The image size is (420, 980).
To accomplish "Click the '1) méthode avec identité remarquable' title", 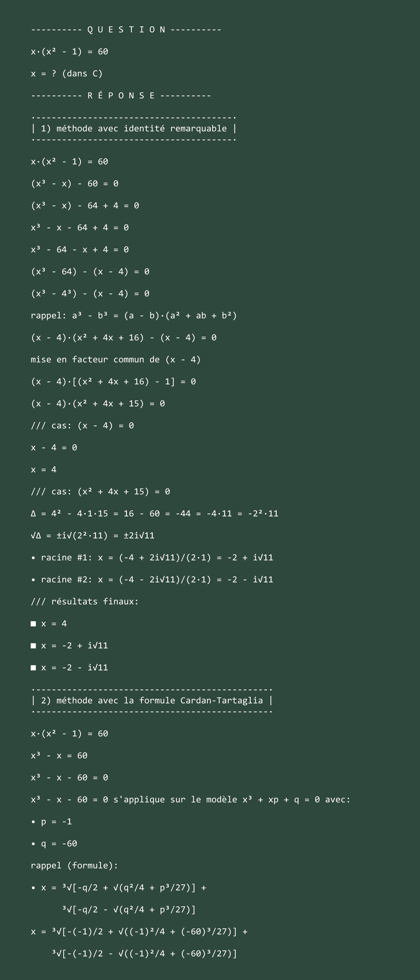I will pyautogui.click(x=134, y=129).
